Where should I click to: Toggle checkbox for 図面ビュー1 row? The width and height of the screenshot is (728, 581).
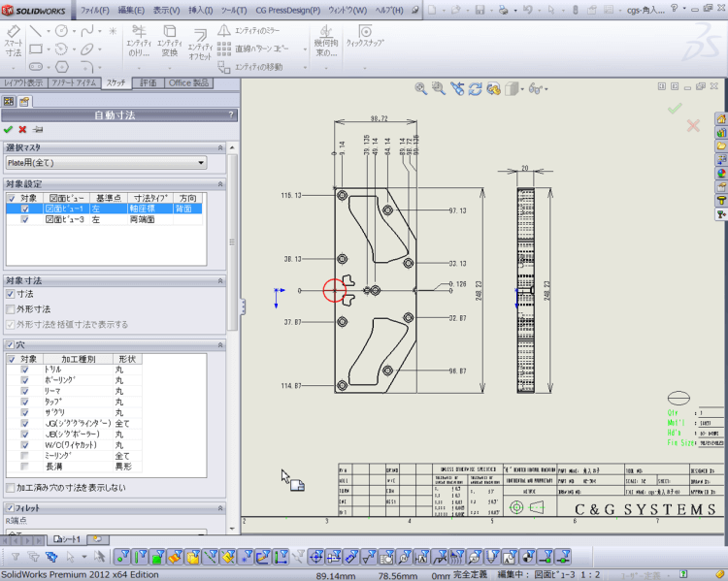25,209
